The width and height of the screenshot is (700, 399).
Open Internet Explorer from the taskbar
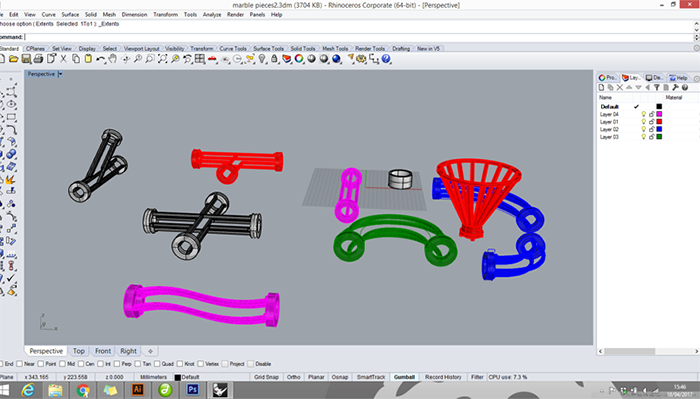click(28, 390)
